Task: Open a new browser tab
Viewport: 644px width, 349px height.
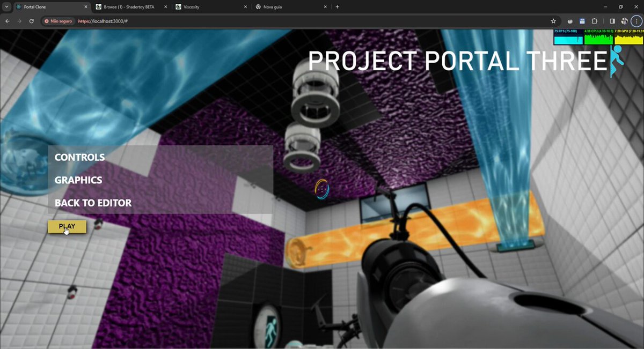Action: 337,7
